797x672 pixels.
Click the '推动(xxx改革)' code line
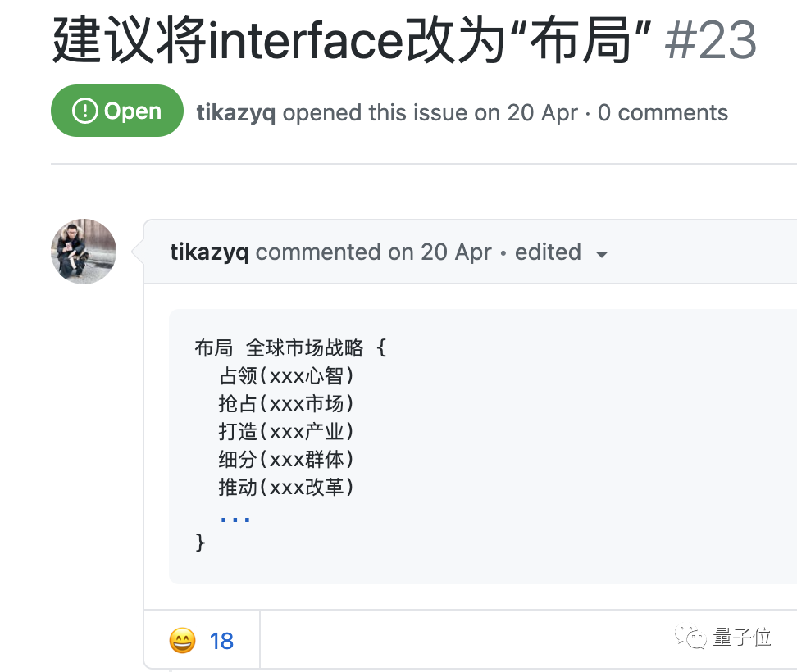[x=286, y=488]
